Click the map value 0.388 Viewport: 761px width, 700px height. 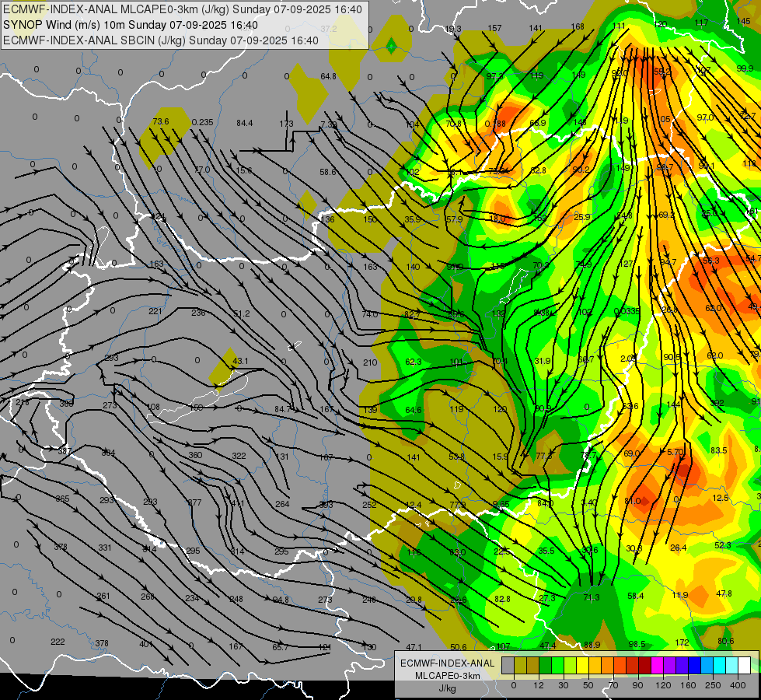coord(495,124)
